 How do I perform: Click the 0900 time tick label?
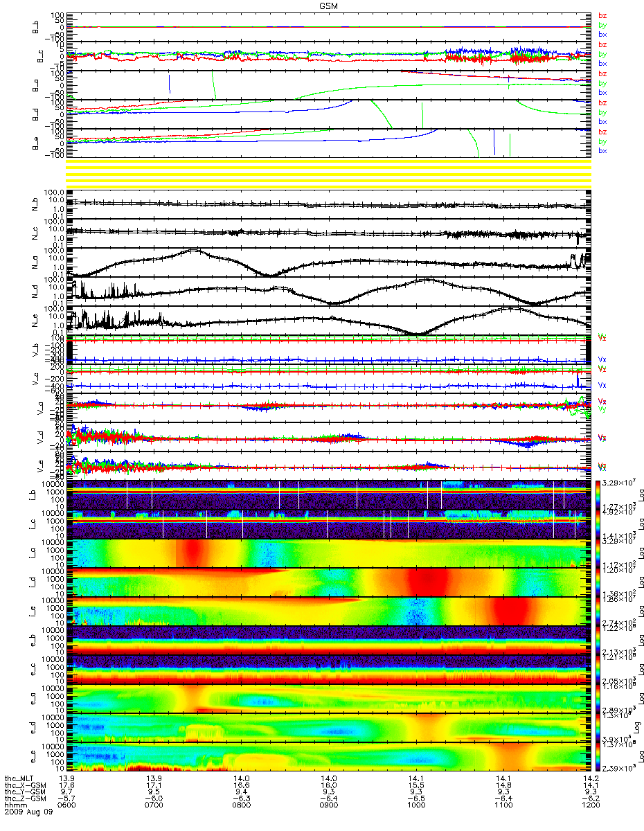(328, 805)
